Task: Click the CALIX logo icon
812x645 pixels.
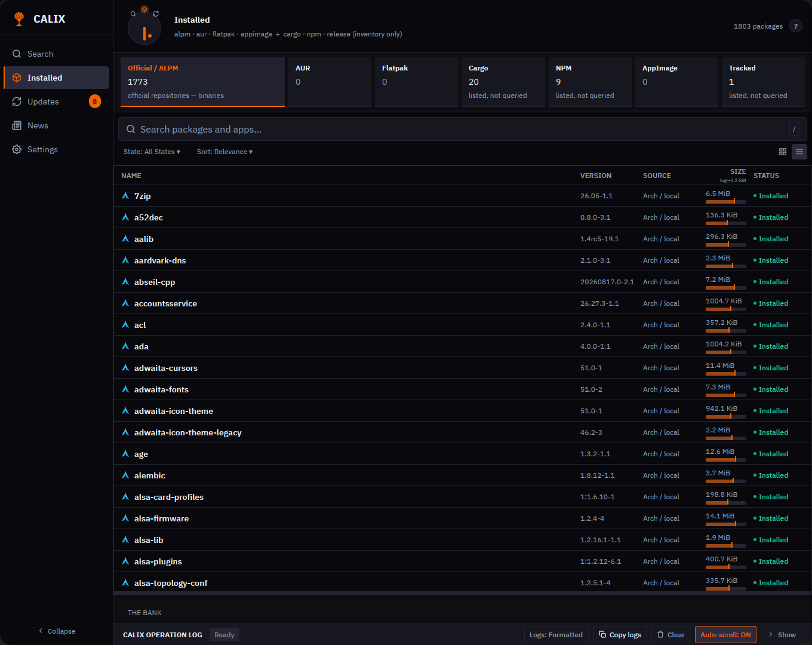Action: [20, 19]
